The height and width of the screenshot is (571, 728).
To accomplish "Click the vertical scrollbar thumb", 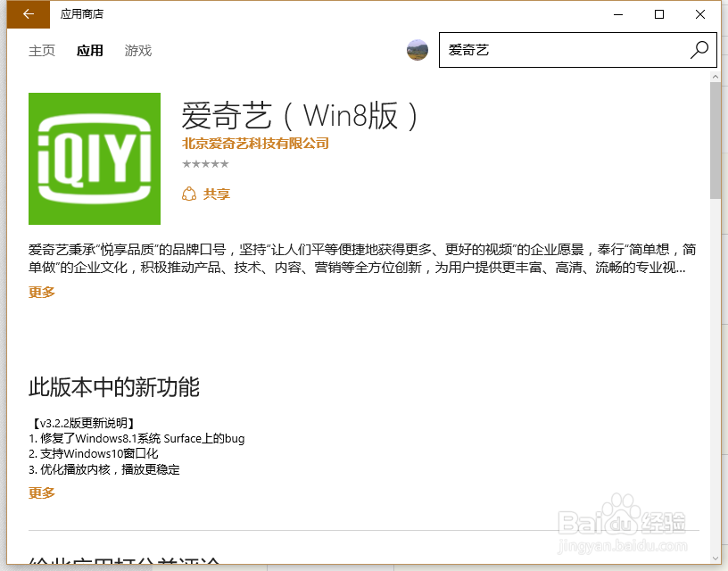I will [x=715, y=141].
